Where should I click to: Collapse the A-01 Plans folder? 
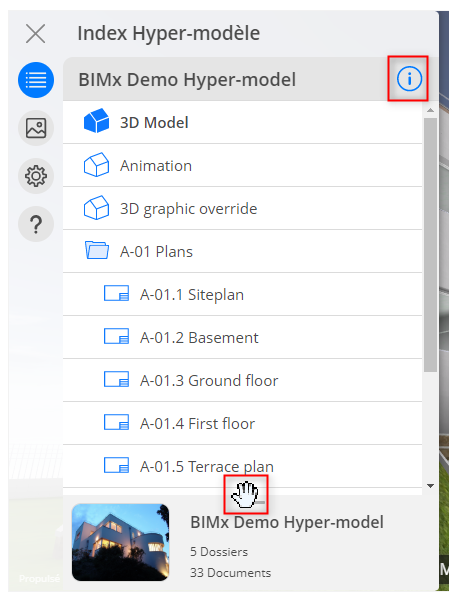pos(96,250)
